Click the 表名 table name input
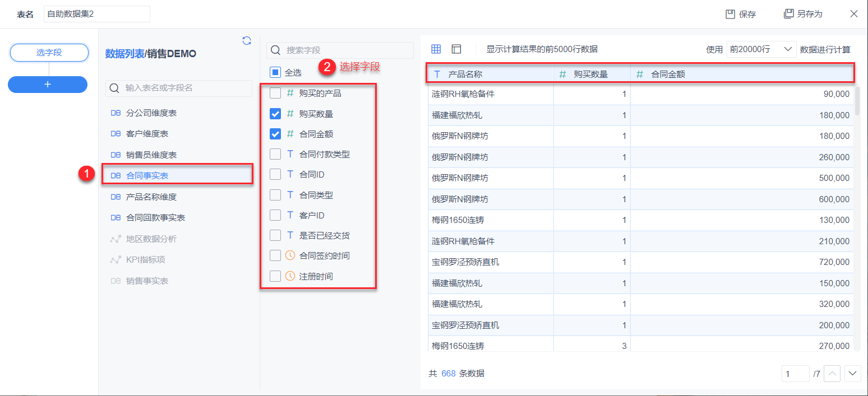The height and width of the screenshot is (396, 868). pos(96,14)
